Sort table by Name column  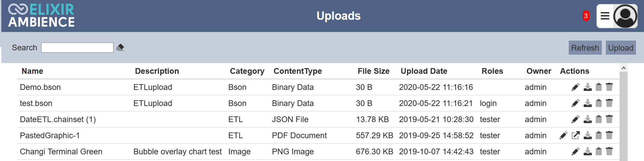32,71
